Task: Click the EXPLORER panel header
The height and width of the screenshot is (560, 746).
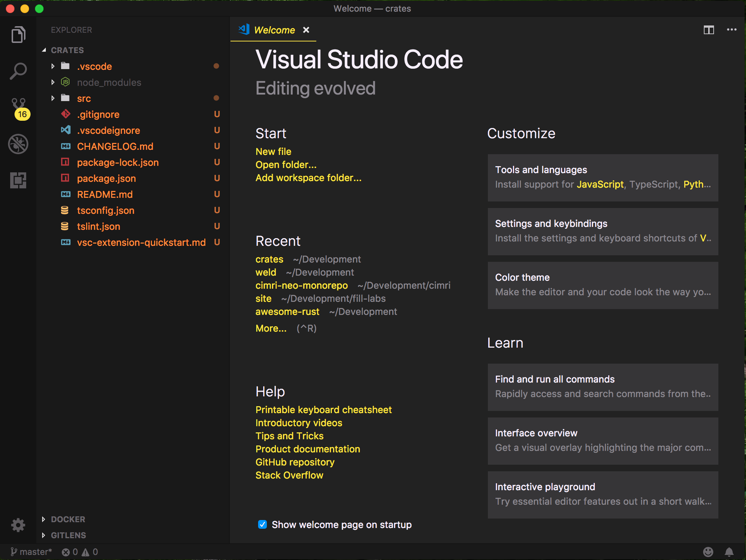Action: 72,30
